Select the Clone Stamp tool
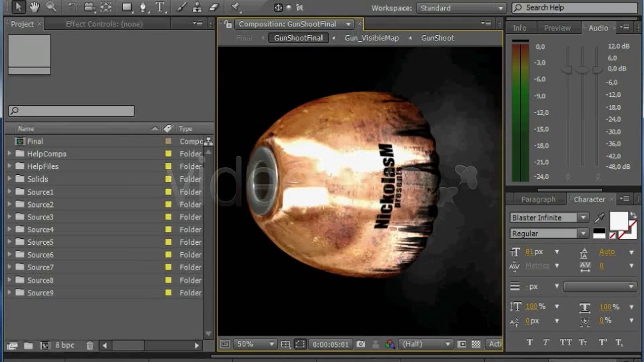The width and height of the screenshot is (644, 362). point(197,7)
